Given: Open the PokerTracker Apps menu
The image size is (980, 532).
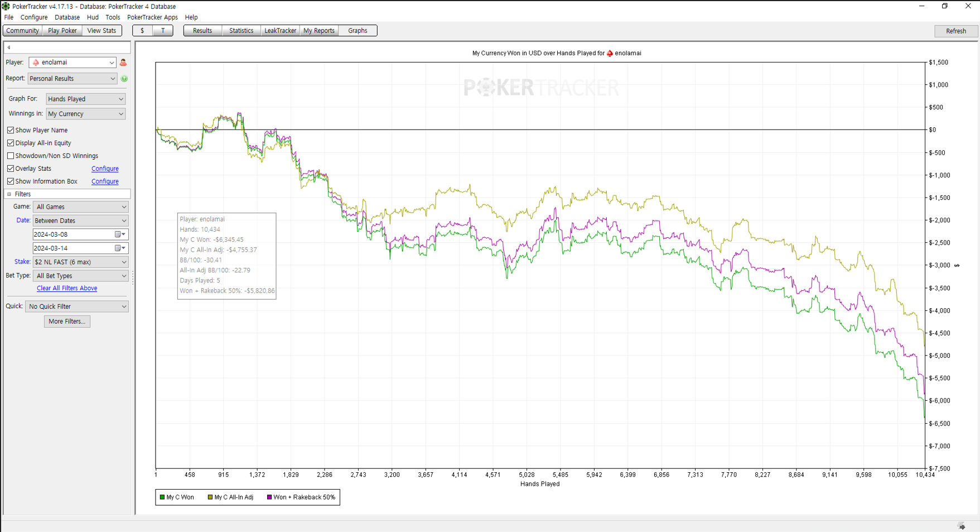Looking at the screenshot, I should (x=152, y=17).
